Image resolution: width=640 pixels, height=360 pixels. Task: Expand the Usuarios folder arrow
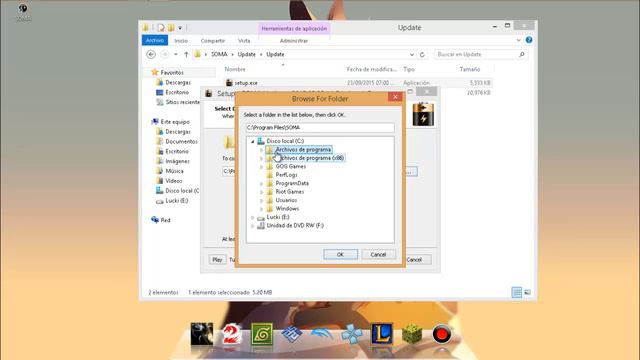point(262,200)
